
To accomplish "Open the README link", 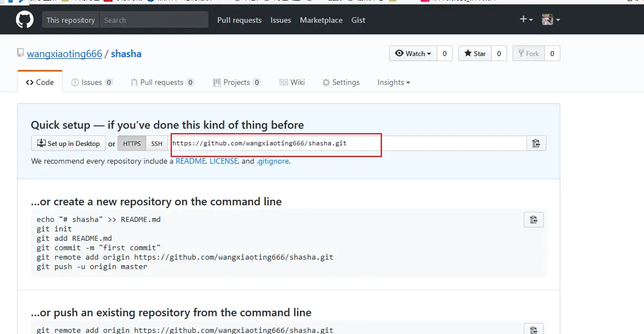I will coord(191,161).
